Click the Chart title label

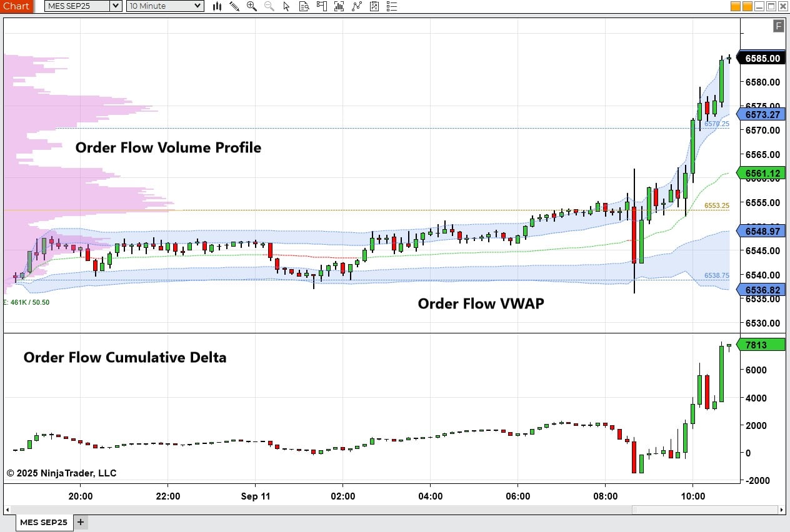(x=16, y=6)
